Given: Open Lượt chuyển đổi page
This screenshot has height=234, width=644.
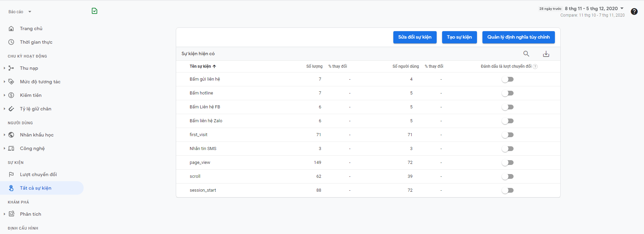Looking at the screenshot, I should coord(38,174).
